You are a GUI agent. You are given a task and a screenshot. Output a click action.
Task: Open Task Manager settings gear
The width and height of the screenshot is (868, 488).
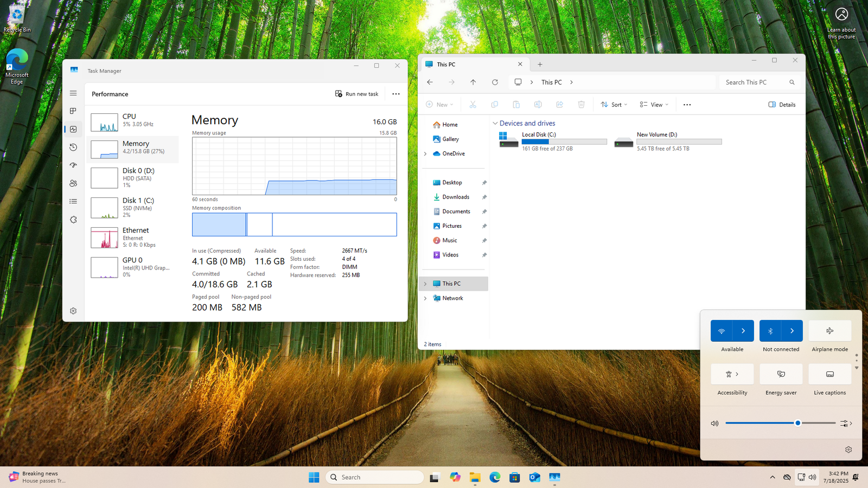(x=73, y=311)
